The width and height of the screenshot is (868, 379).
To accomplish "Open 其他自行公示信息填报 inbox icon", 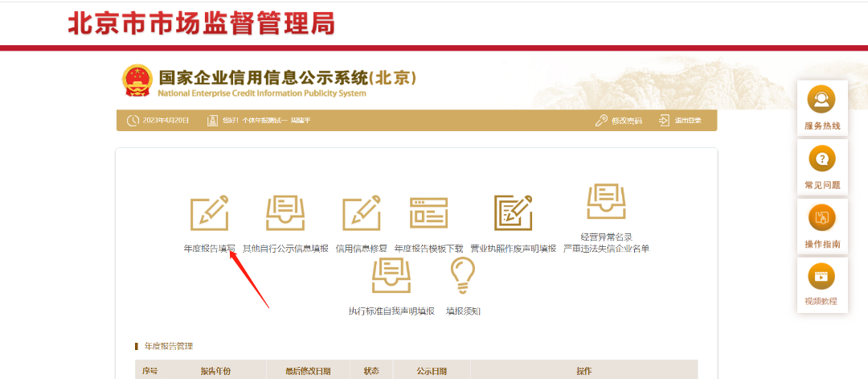I will coord(285,212).
